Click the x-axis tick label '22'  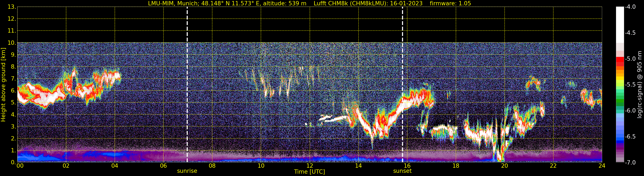click(x=553, y=166)
